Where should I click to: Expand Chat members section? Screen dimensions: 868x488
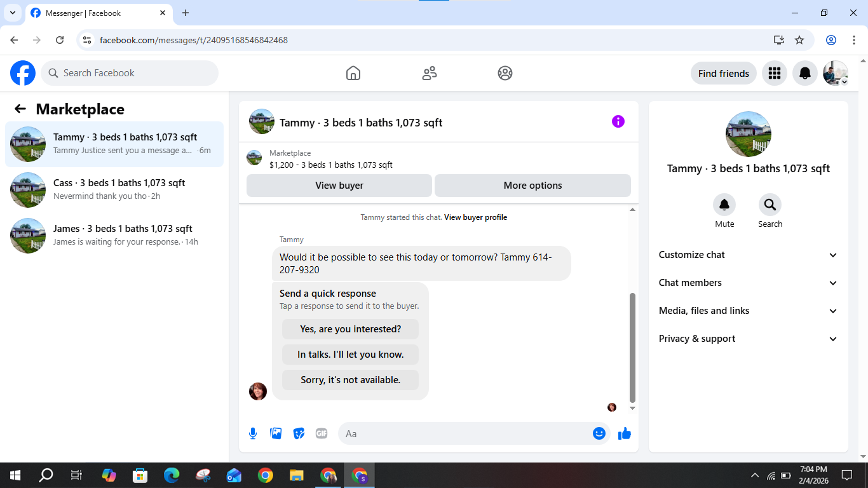[x=749, y=283]
